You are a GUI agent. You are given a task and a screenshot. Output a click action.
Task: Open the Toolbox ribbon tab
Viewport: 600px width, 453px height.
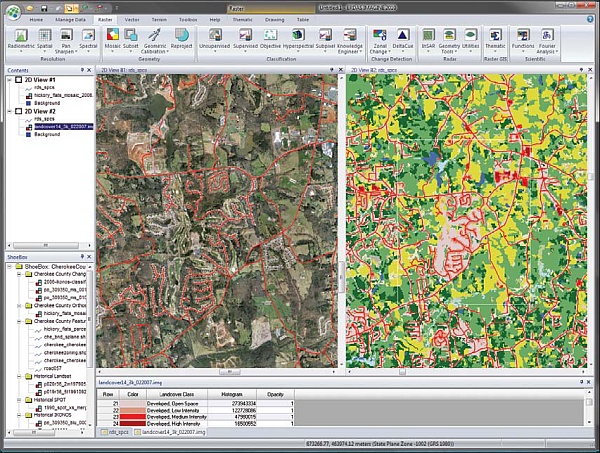pyautogui.click(x=188, y=20)
